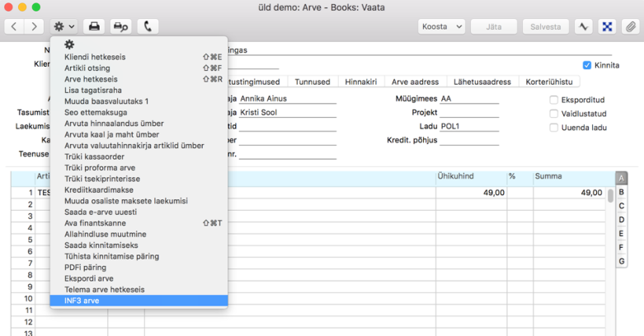Select Lisa tagatisraha menu entry
The image size is (644, 336).
click(x=139, y=91)
